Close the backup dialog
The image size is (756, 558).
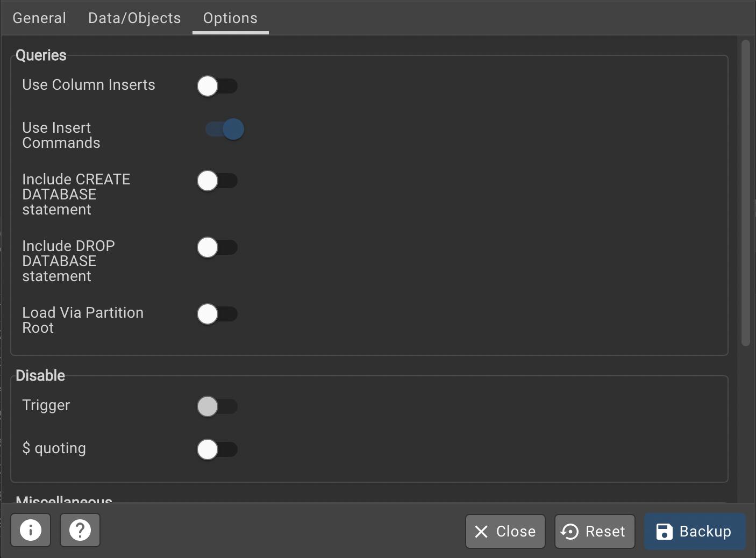point(505,531)
